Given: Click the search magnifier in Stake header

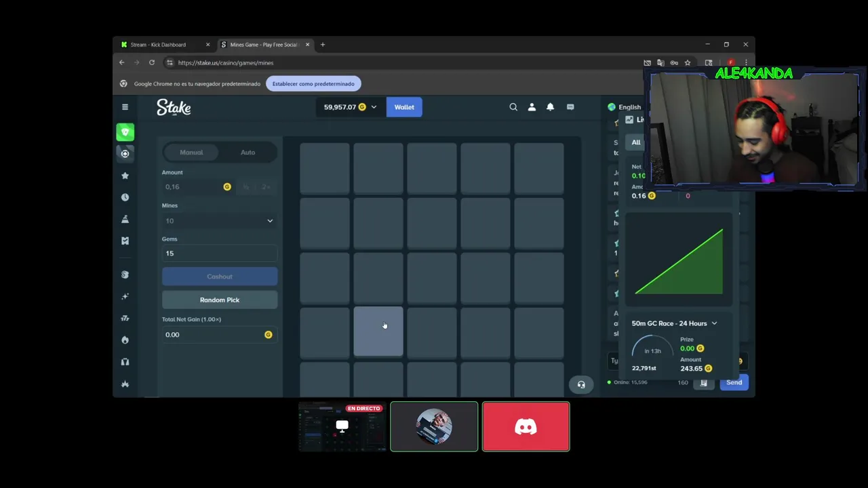Looking at the screenshot, I should pos(513,107).
